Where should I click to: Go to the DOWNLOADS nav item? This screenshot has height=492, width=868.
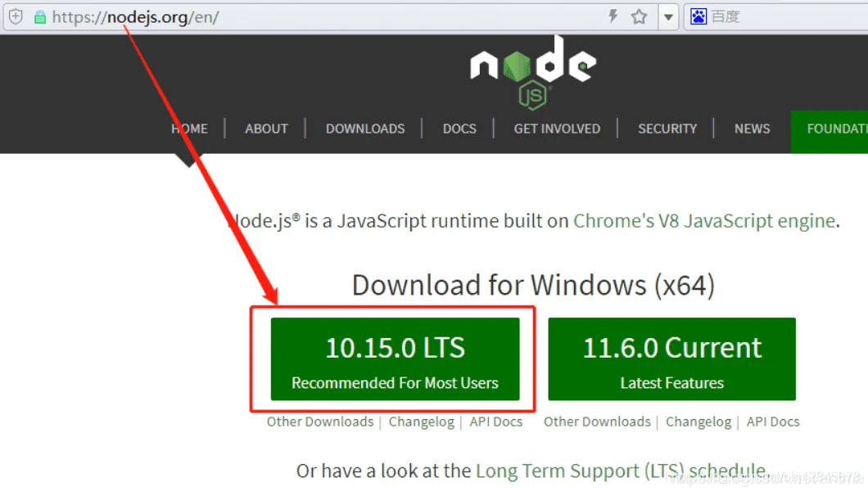click(365, 129)
